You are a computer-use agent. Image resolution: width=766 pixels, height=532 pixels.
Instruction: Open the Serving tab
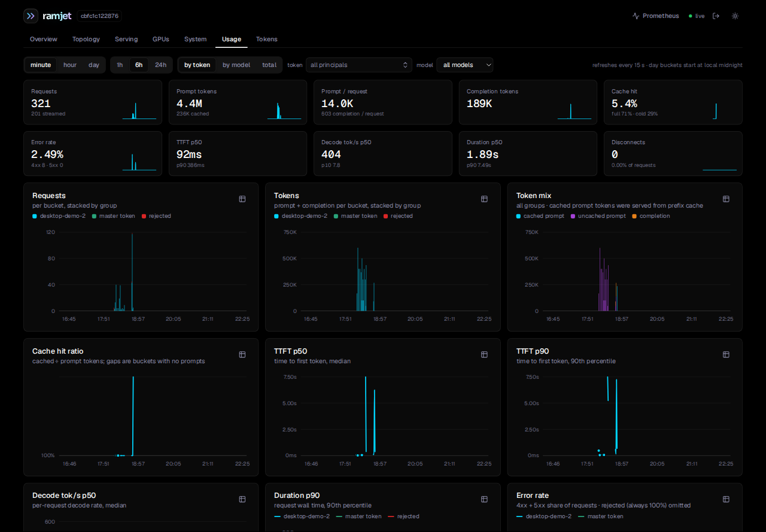(126, 39)
